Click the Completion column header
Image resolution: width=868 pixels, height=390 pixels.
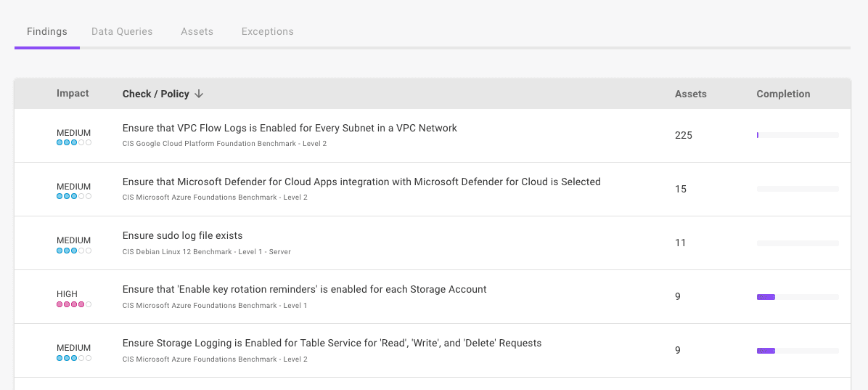coord(783,94)
